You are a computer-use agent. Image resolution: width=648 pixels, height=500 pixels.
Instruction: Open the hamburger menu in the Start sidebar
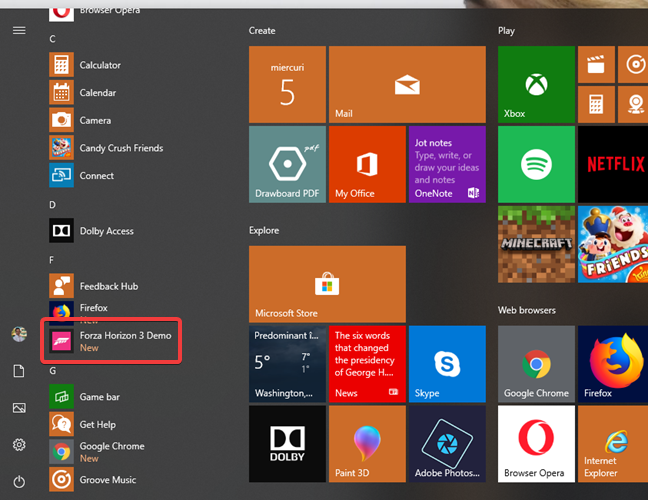[19, 31]
